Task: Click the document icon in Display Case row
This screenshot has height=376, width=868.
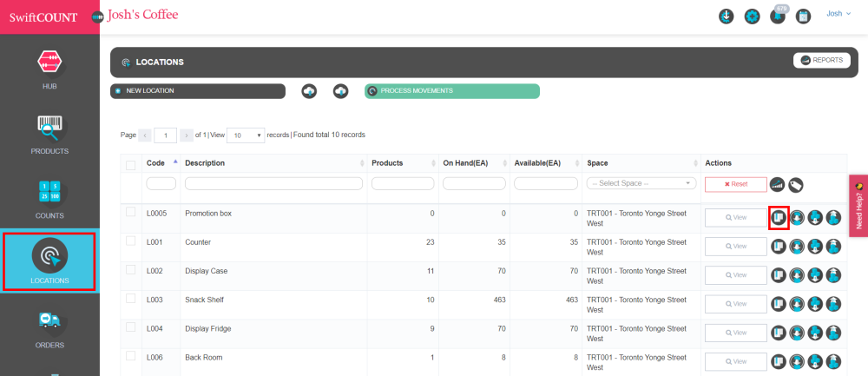Action: (x=779, y=275)
